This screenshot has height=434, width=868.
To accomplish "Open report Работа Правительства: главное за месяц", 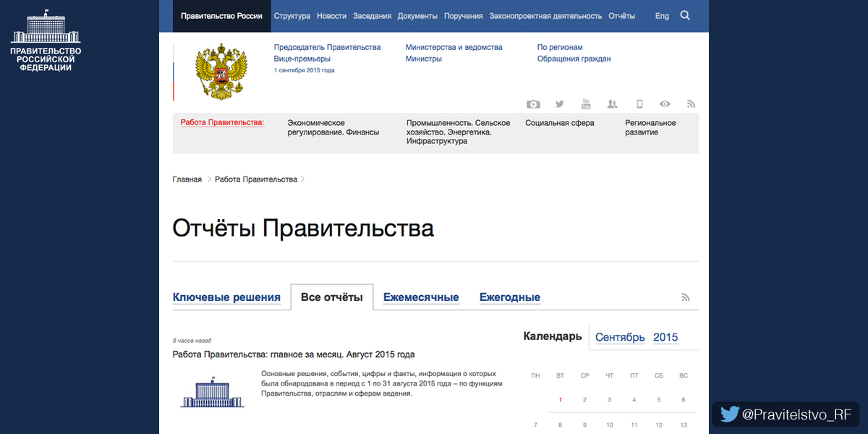I will pos(294,354).
